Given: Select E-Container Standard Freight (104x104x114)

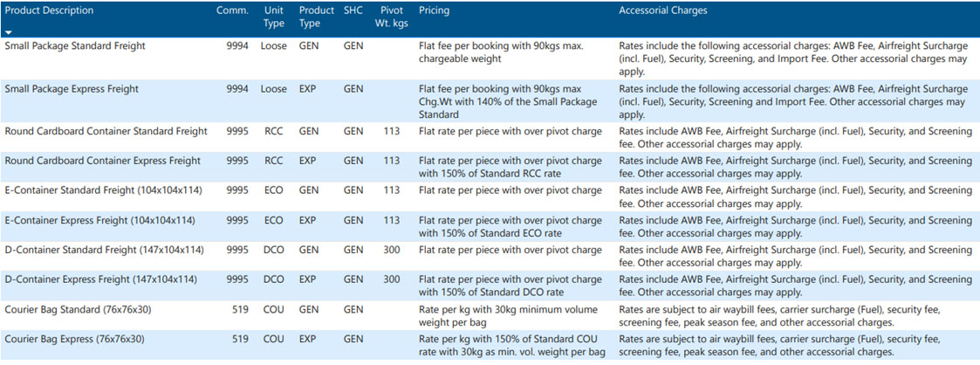Looking at the screenshot, I should (x=104, y=190).
